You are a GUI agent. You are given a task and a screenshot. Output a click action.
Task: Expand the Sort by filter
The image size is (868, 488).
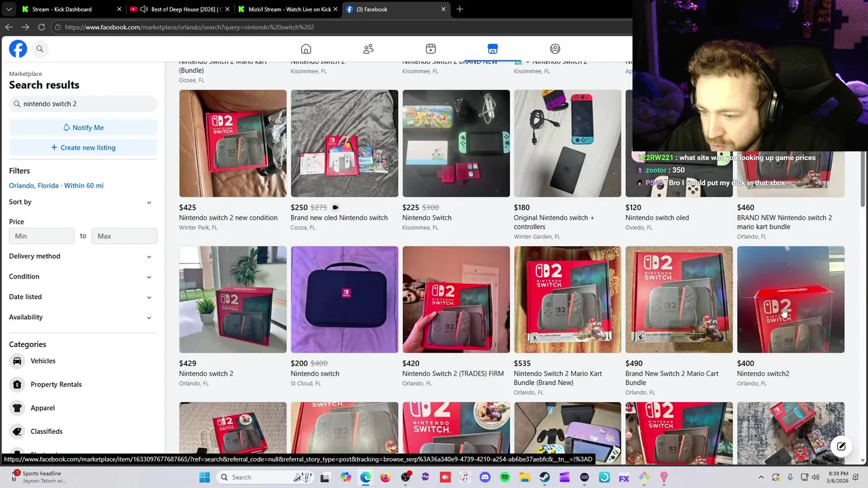(83, 202)
